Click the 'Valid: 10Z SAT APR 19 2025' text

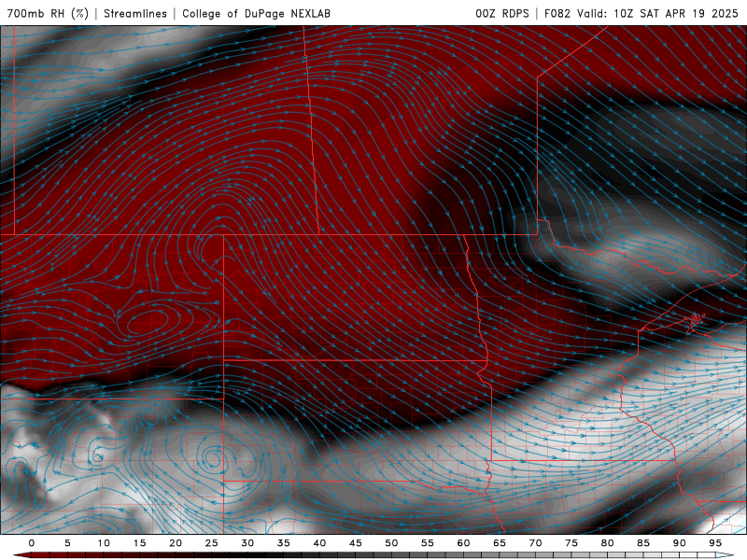(658, 13)
